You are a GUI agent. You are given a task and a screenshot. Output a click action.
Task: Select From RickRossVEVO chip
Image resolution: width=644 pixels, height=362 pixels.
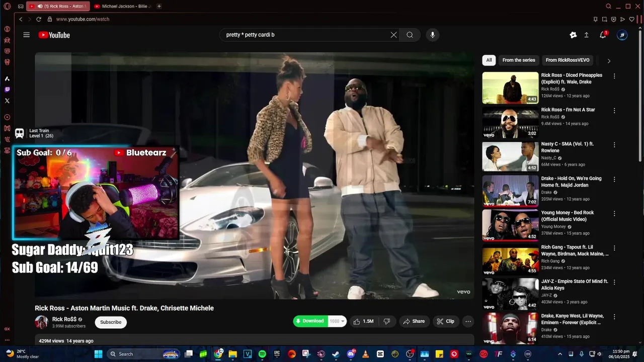click(568, 60)
